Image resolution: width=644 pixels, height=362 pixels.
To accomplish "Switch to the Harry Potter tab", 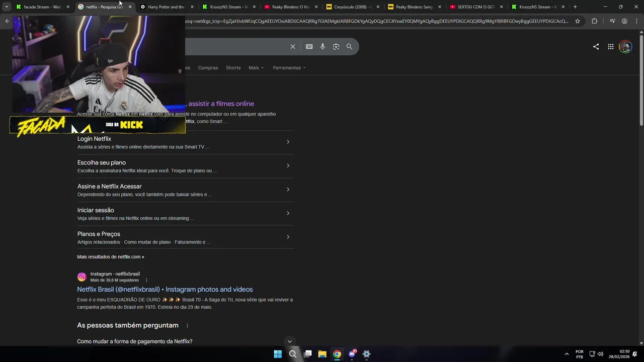I will [166, 7].
